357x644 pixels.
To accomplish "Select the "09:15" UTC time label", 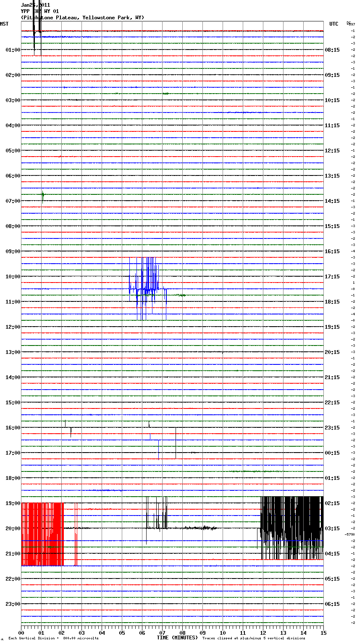I will point(332,75).
